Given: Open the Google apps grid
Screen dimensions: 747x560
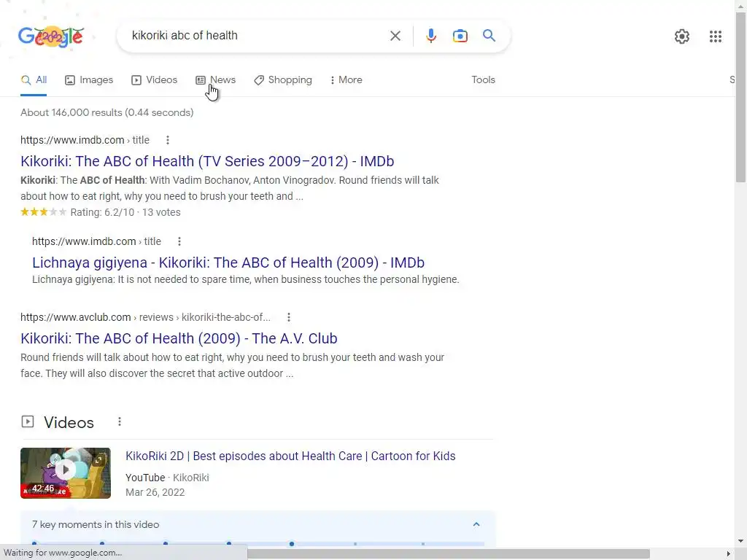Looking at the screenshot, I should click(715, 36).
